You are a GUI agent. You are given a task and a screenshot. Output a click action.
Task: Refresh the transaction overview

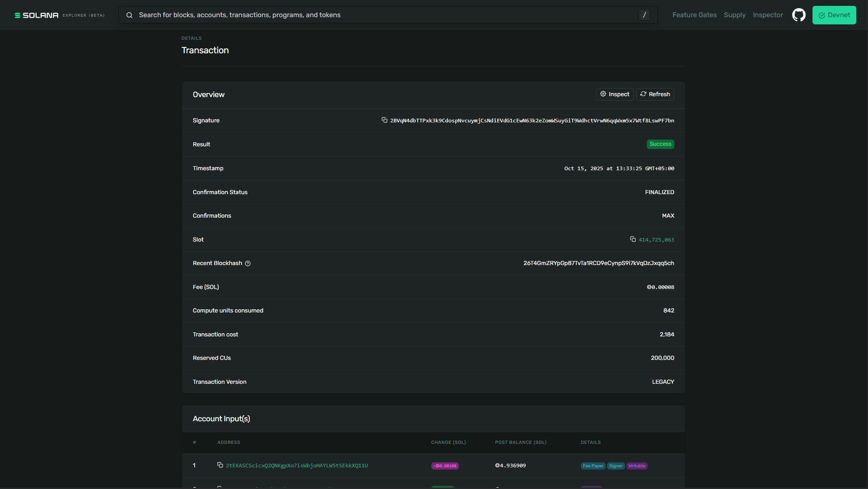[655, 94]
